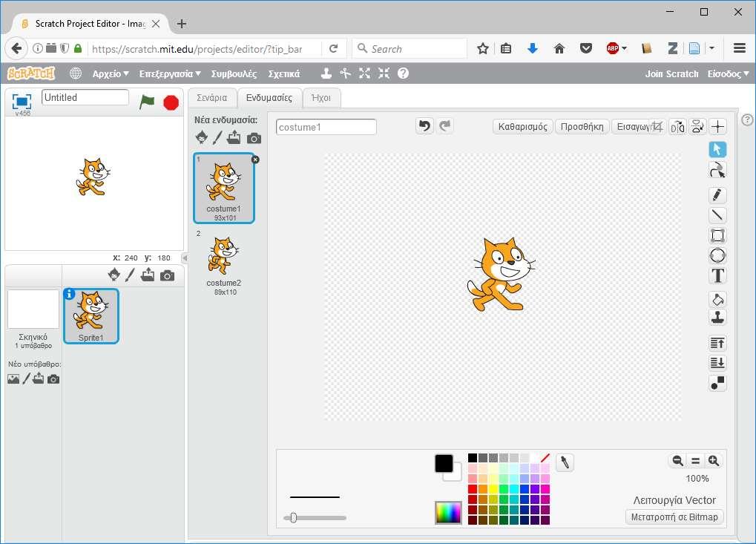The width and height of the screenshot is (756, 544).
Task: Upload sprite from file
Action: (148, 275)
